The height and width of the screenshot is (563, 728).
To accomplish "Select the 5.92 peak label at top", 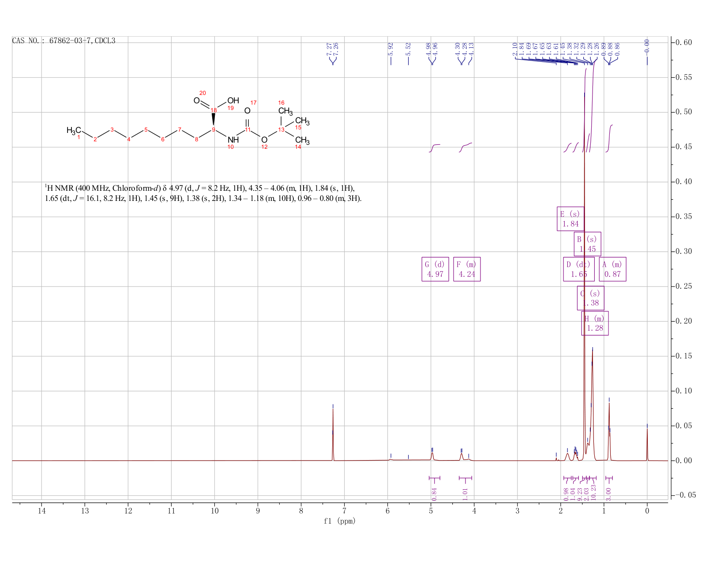I will pyautogui.click(x=390, y=49).
